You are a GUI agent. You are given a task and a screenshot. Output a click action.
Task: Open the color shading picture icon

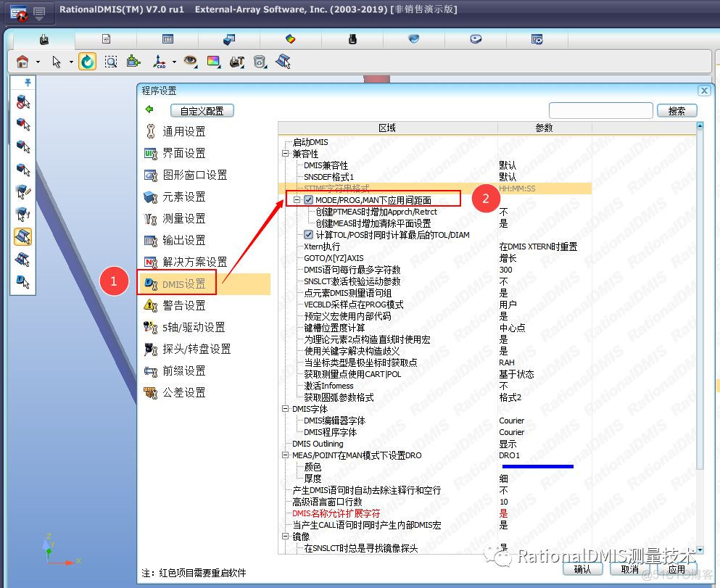coord(213,61)
